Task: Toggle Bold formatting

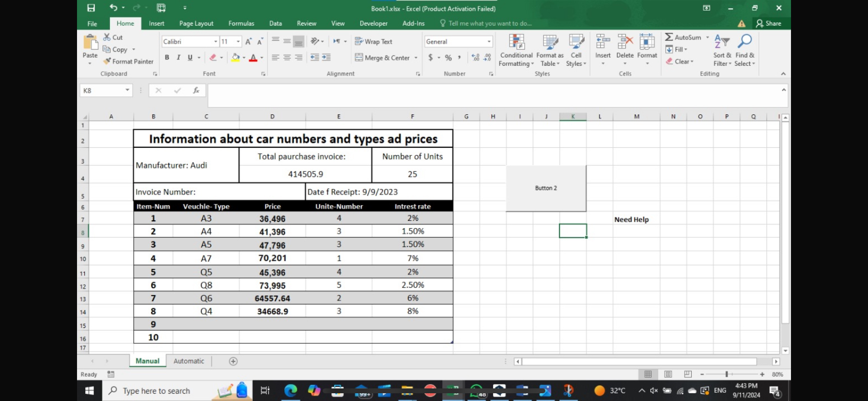Action: point(167,58)
